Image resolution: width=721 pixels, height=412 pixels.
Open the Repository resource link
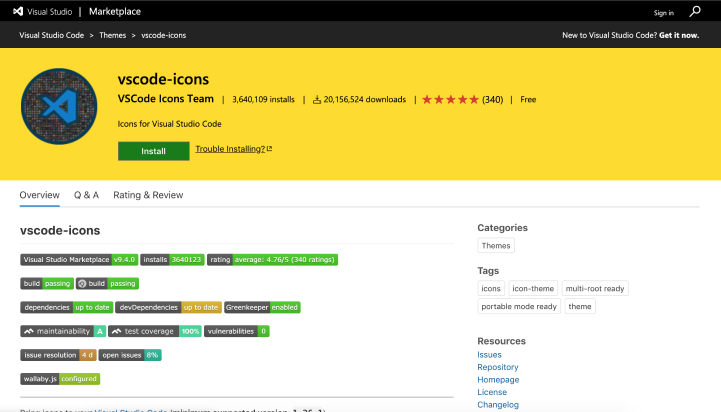coord(498,367)
